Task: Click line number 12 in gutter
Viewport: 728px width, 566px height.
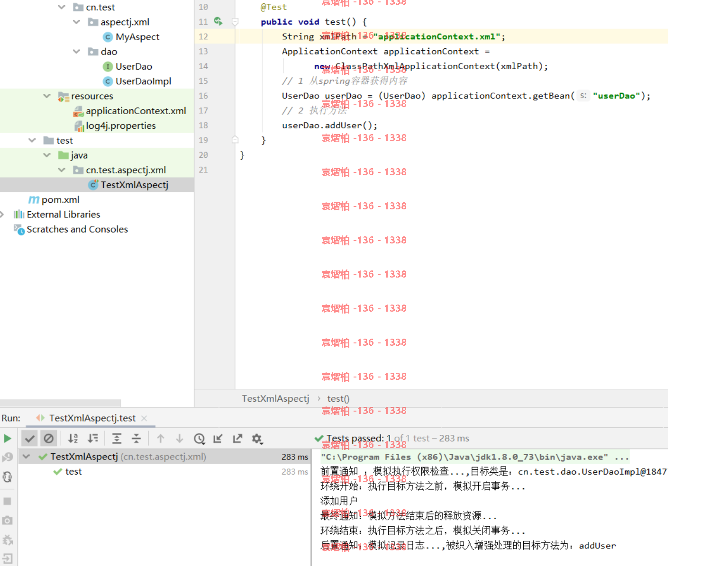Action: click(x=203, y=36)
